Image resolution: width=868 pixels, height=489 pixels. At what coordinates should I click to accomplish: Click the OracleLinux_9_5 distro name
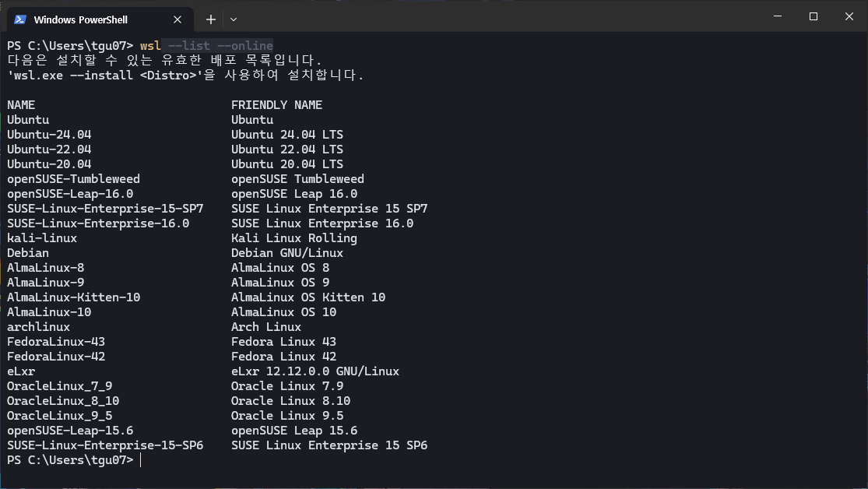(x=59, y=416)
